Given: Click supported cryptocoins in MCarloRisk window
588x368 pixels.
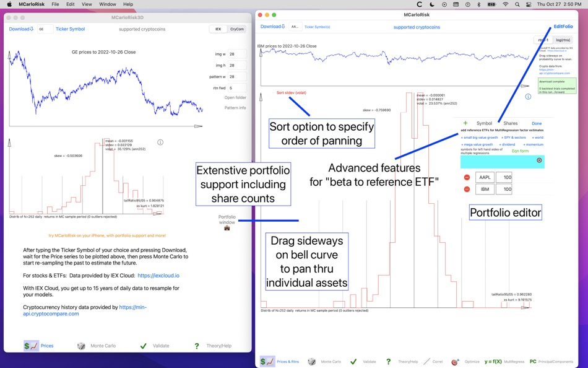Looking at the screenshot, I should pos(417,27).
